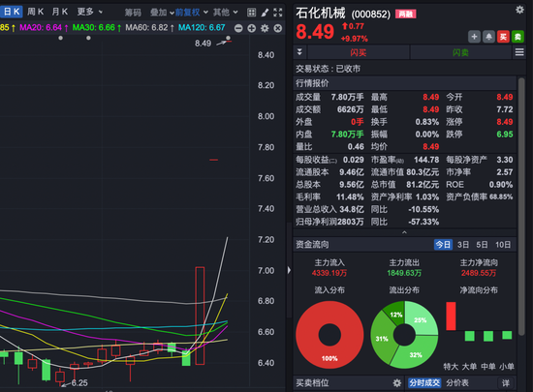Collapse side panel with the left-edge arrow
This screenshot has width=533, height=392.
click(x=289, y=270)
